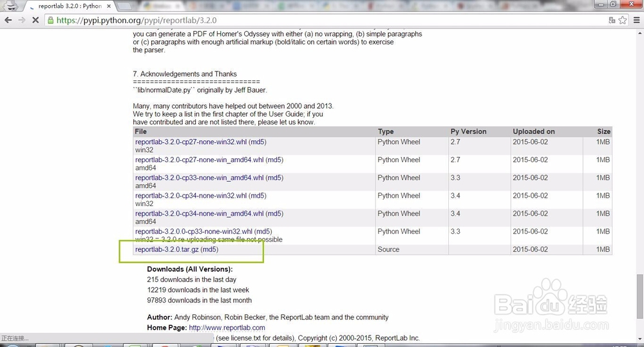644x347 pixels.
Task: Select the reportlab 3.2.0 : Python tab
Action: [x=69, y=6]
